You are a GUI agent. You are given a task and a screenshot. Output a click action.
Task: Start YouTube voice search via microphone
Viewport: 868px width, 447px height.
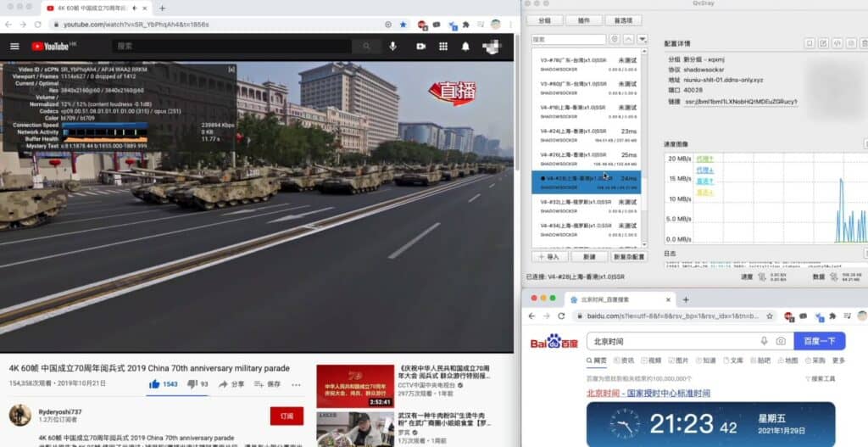392,47
